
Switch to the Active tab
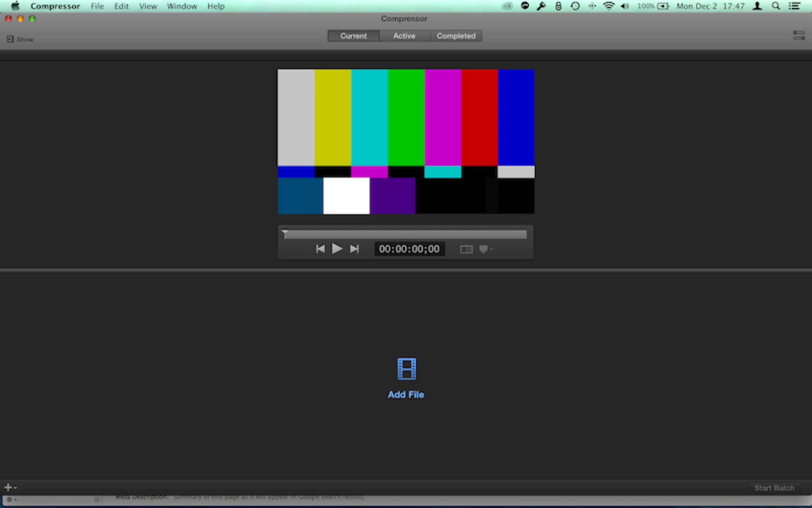tap(404, 36)
